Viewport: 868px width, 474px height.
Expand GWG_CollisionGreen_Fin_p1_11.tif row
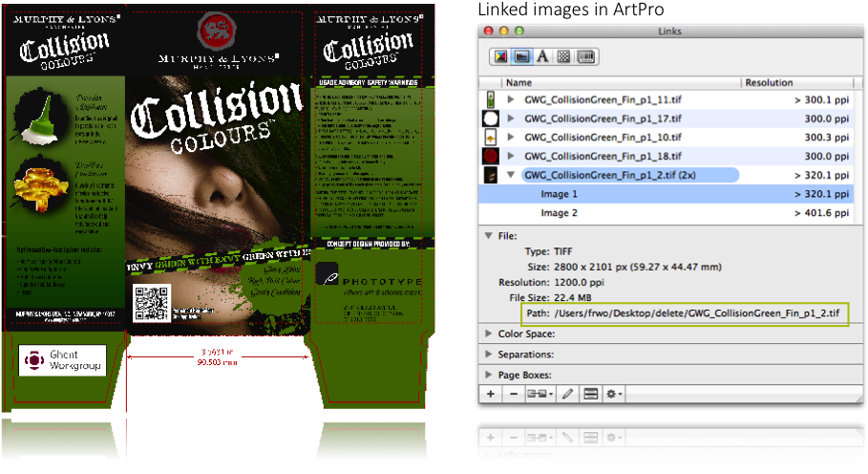point(511,99)
